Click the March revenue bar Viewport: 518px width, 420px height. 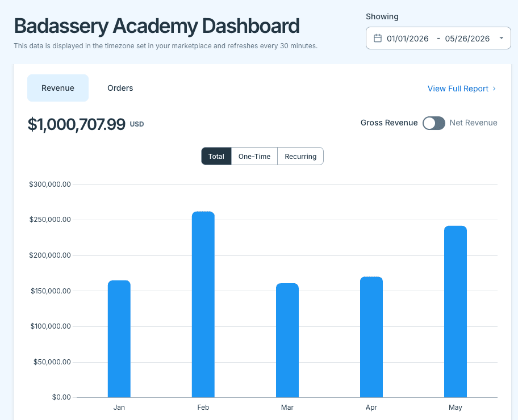[287, 340]
